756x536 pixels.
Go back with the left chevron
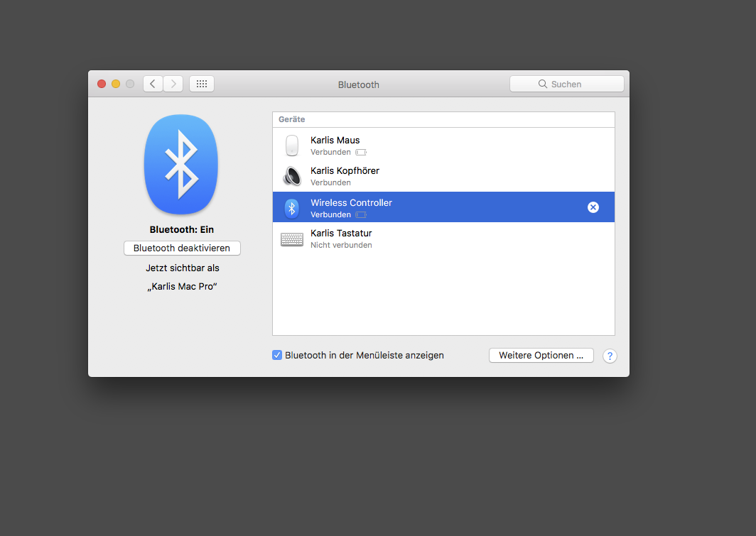coord(153,84)
